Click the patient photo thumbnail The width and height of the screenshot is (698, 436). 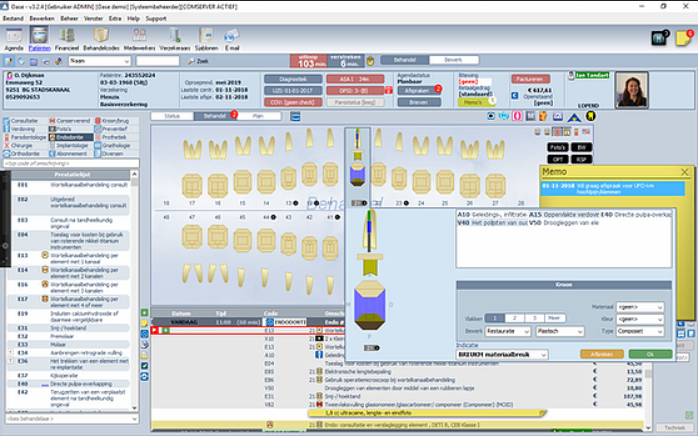click(x=631, y=90)
